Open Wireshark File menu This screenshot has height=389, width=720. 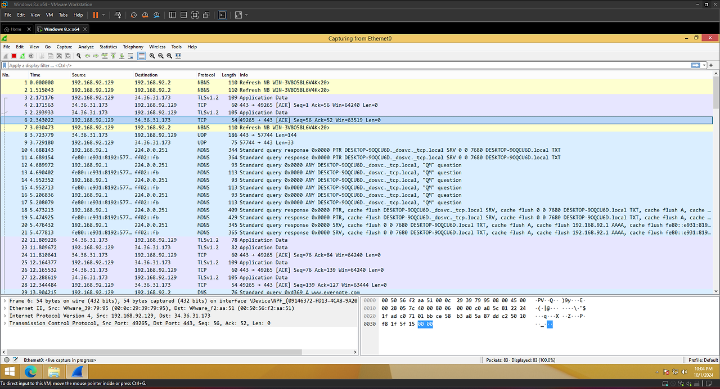tap(6, 47)
